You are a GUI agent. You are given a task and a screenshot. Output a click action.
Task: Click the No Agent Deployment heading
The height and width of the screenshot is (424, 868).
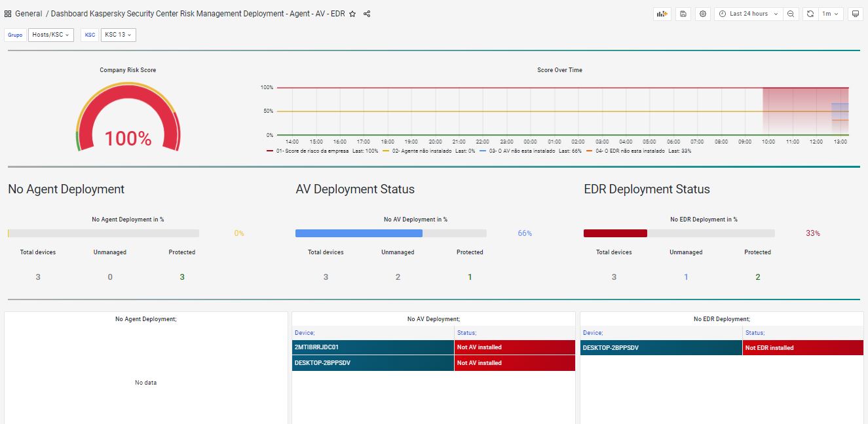[x=66, y=189]
